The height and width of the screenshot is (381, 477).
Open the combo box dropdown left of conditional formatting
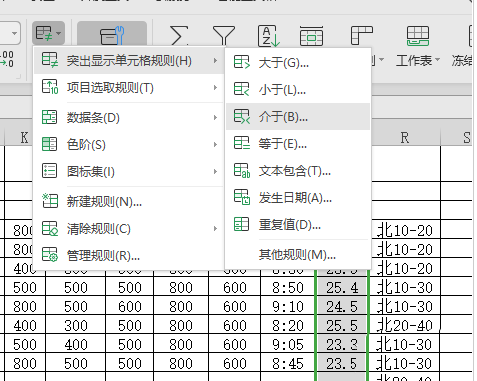(x=14, y=33)
